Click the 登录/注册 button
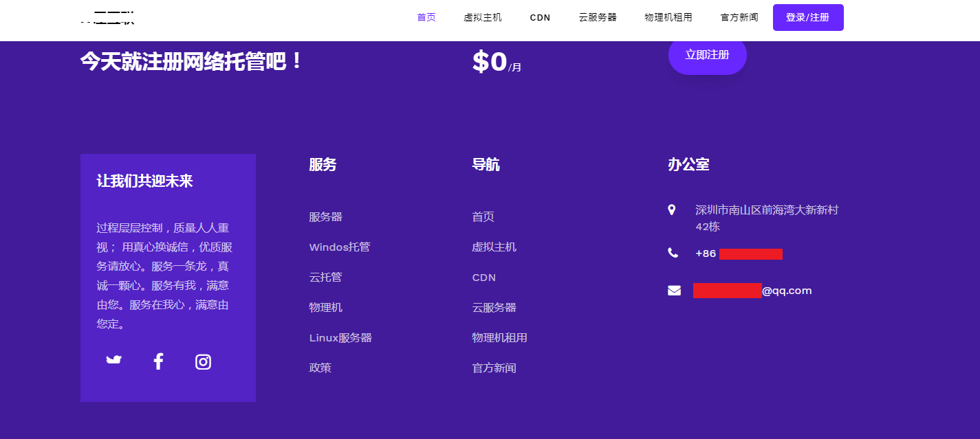 (x=808, y=18)
